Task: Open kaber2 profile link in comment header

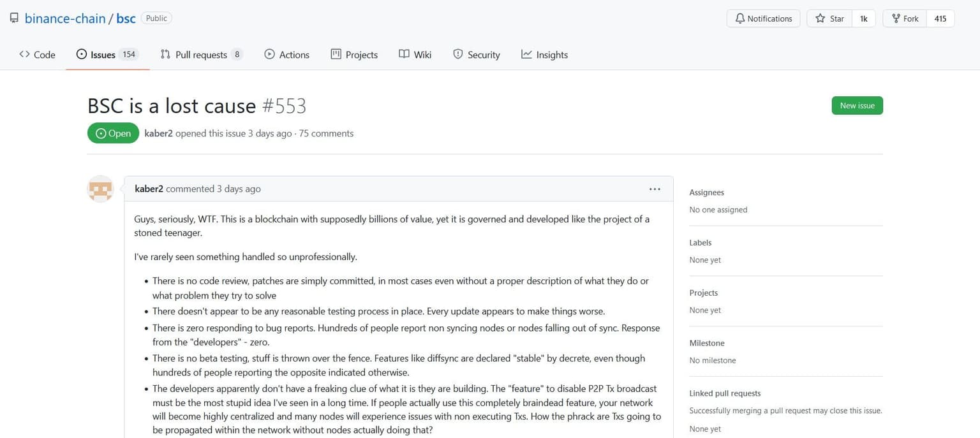Action: [x=149, y=189]
